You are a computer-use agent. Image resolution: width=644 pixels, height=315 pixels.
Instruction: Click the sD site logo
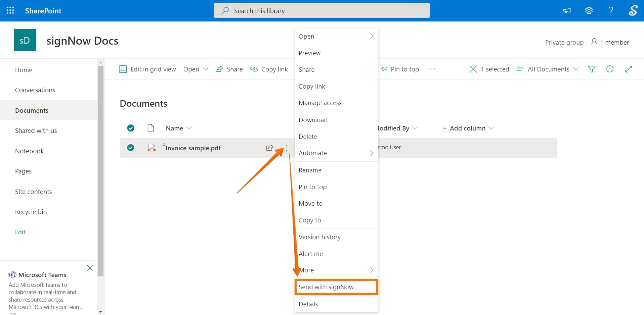(25, 40)
